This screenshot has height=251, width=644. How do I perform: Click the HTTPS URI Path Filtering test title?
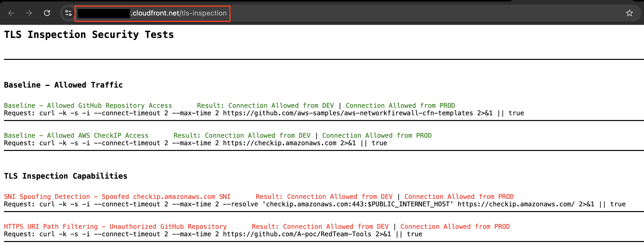pyautogui.click(x=115, y=227)
